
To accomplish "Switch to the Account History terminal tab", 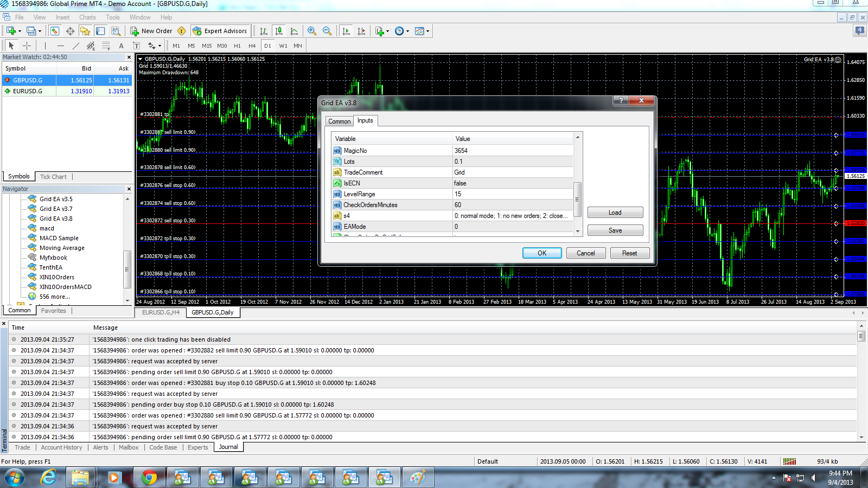I will [x=62, y=447].
